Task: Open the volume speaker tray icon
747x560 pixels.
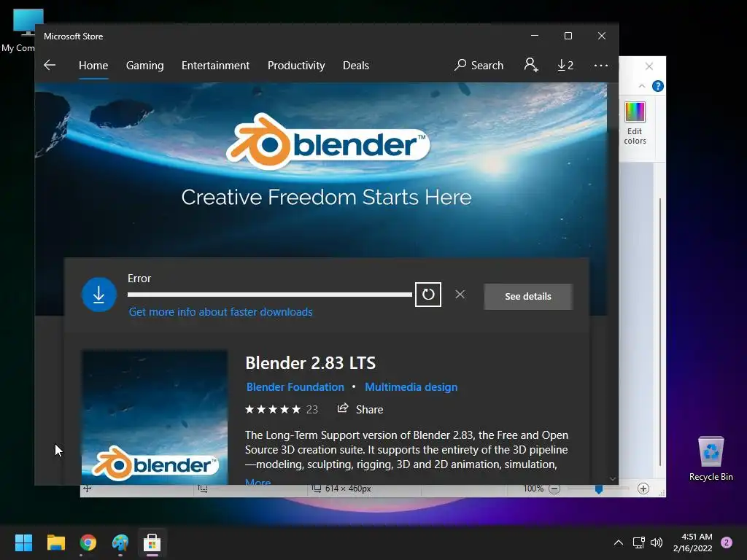Action: click(657, 542)
